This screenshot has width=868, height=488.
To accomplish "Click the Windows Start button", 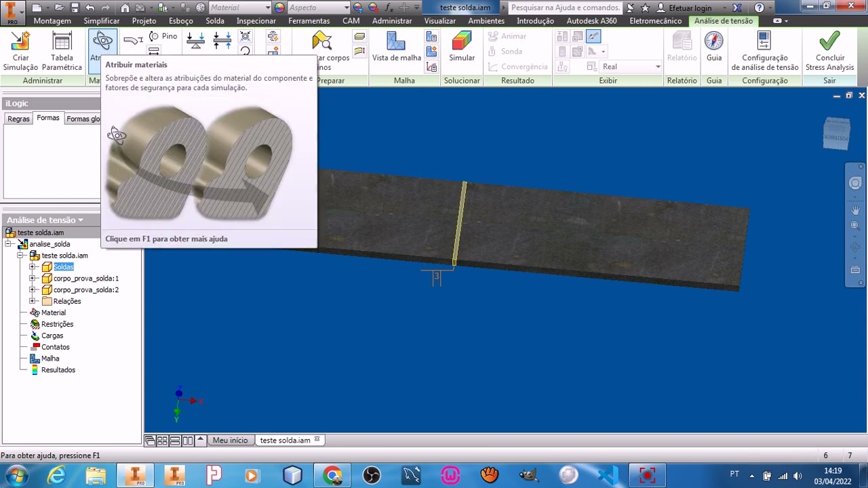I will click(x=16, y=476).
